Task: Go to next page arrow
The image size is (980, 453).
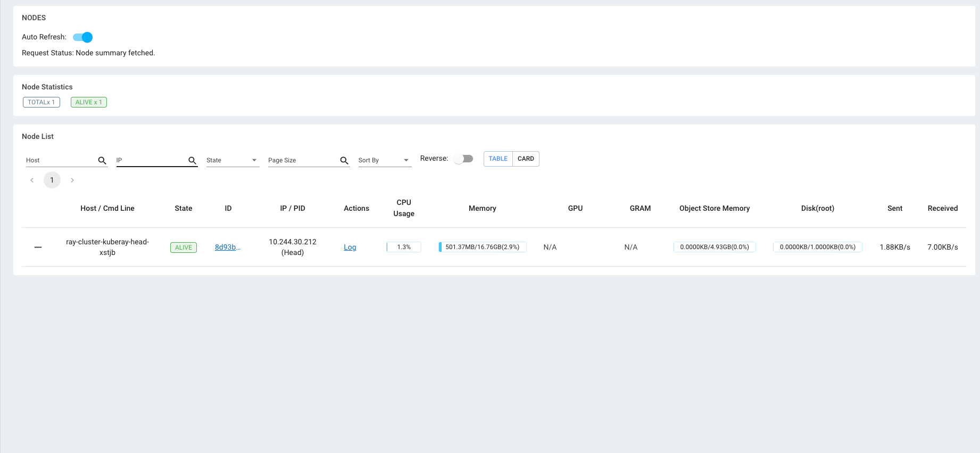Action: point(72,180)
